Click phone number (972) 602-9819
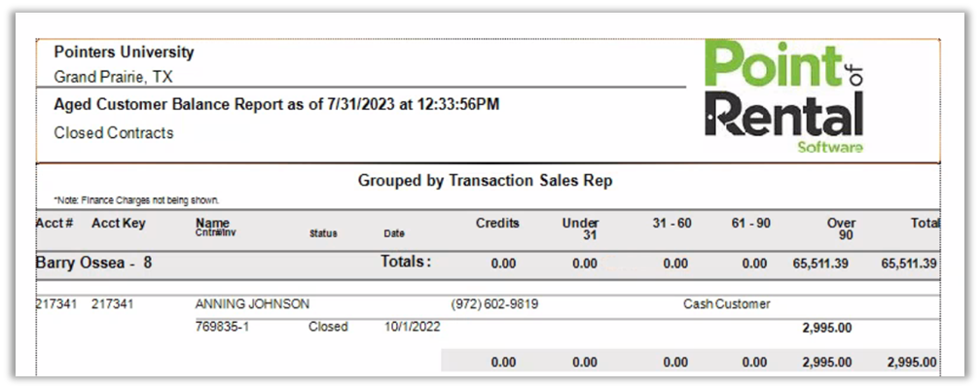This screenshot has height=389, width=980. coord(495,304)
